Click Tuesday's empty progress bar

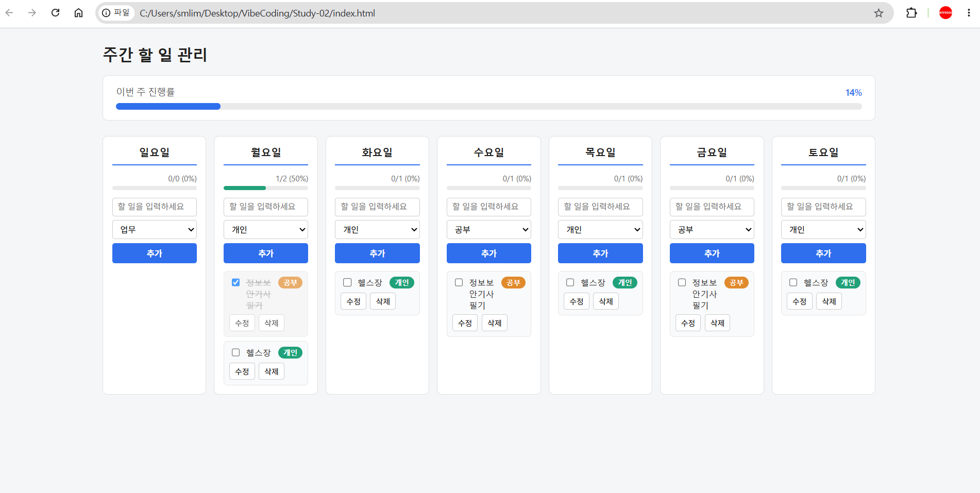tap(377, 188)
